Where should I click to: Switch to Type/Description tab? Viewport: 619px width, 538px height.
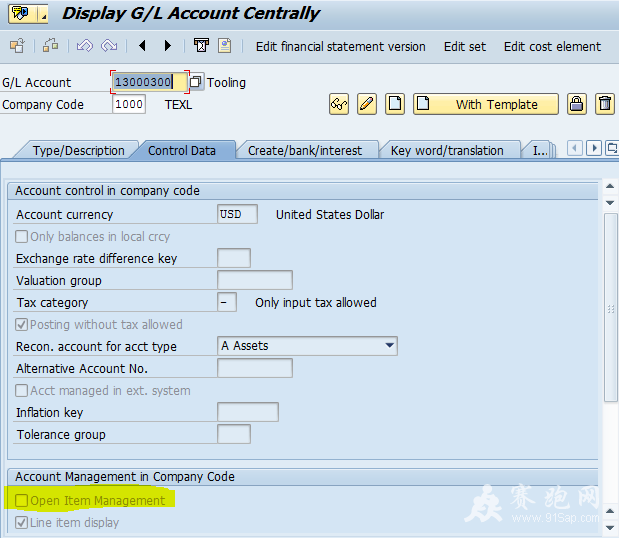click(x=78, y=150)
